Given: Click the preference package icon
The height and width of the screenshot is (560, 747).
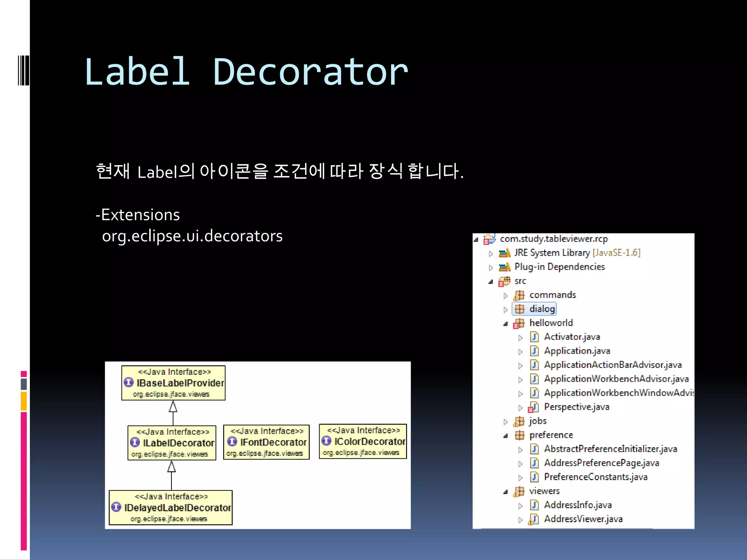Looking at the screenshot, I should pyautogui.click(x=519, y=435).
